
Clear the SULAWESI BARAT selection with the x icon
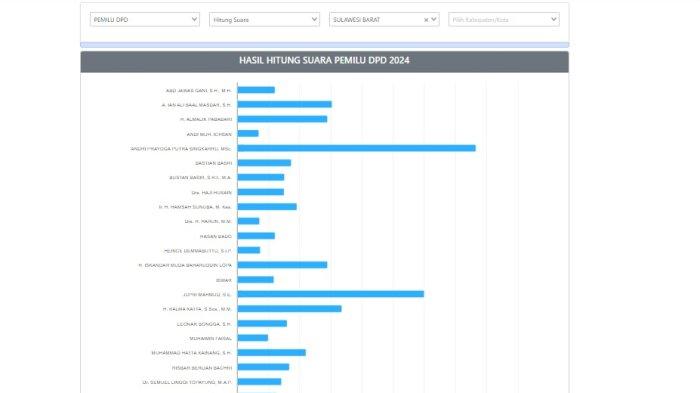tap(426, 20)
